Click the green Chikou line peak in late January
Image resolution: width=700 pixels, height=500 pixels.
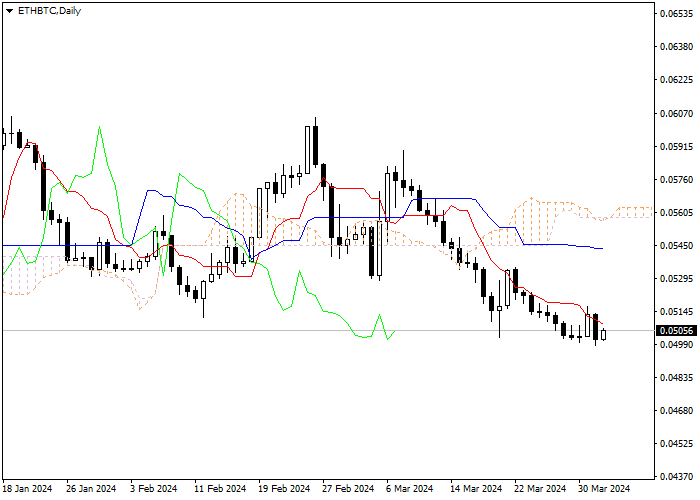coord(99,127)
